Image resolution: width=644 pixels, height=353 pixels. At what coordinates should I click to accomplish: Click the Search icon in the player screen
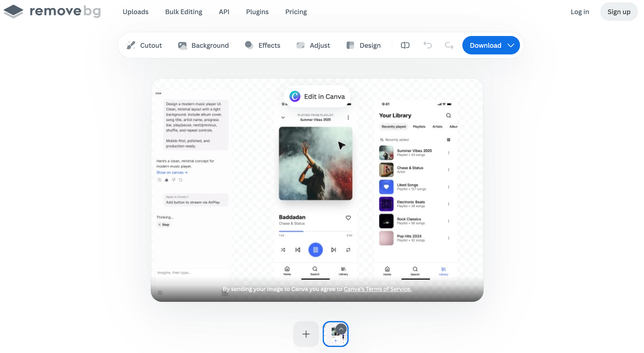click(x=315, y=271)
